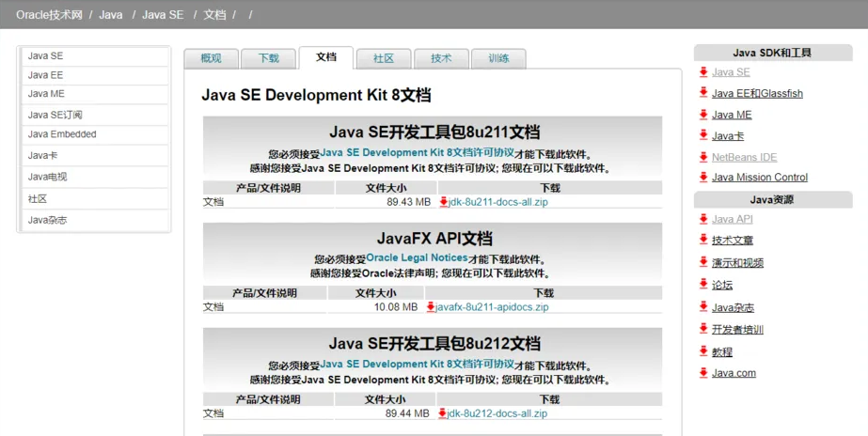Viewport: 868px width, 436px height.
Task: Click red arrow icon next to Java EE和Glassfish
Action: point(703,93)
